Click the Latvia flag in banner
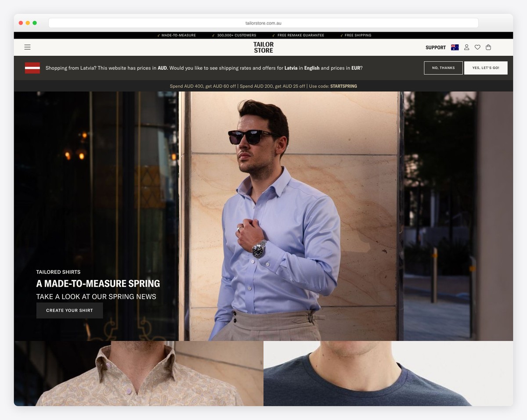This screenshot has width=527, height=420. point(32,68)
